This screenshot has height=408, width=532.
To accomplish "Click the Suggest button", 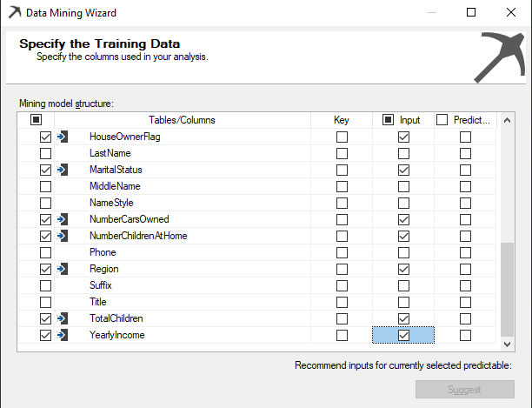I will pos(470,390).
